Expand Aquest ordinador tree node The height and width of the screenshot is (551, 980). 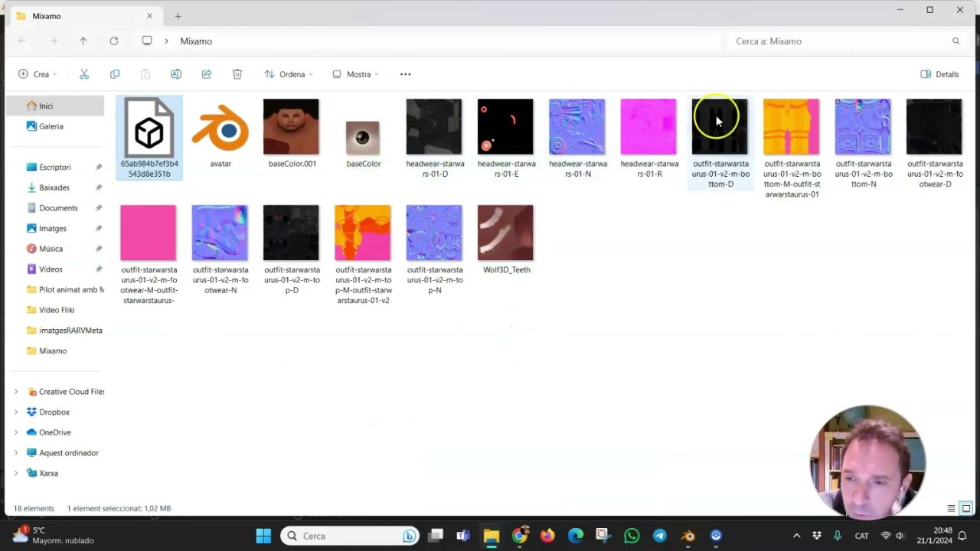(x=16, y=453)
